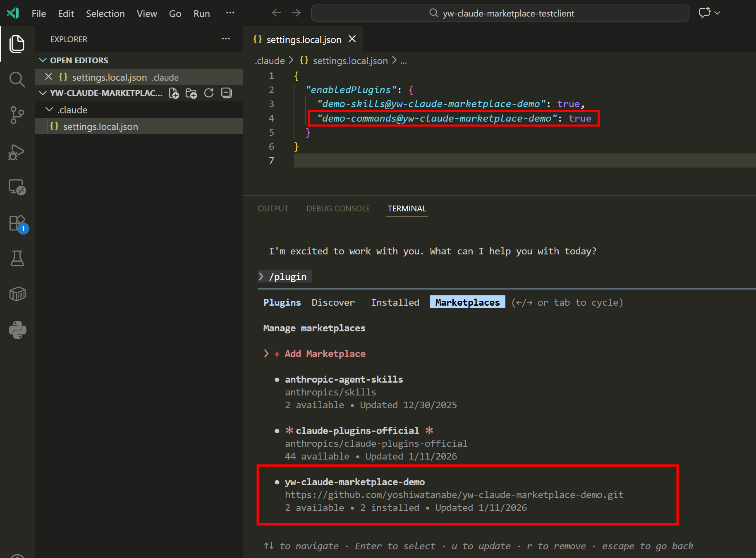Switch to the DEBUG CONSOLE panel tab
The height and width of the screenshot is (558, 756).
338,208
